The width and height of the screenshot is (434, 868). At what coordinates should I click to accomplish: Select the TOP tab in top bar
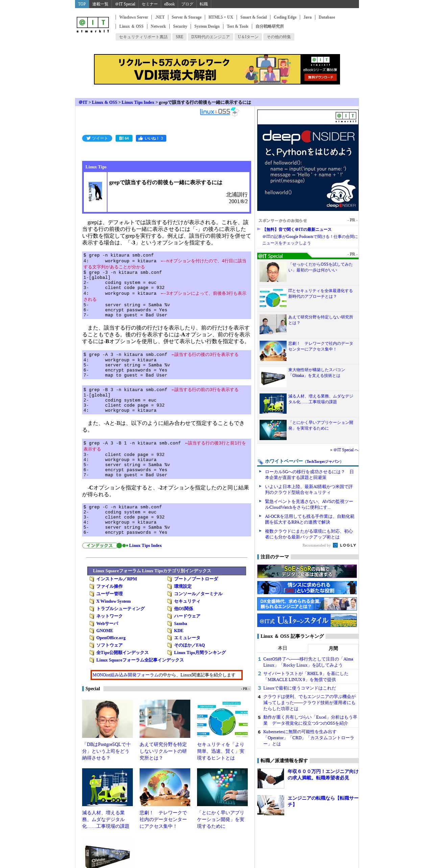[82, 4]
